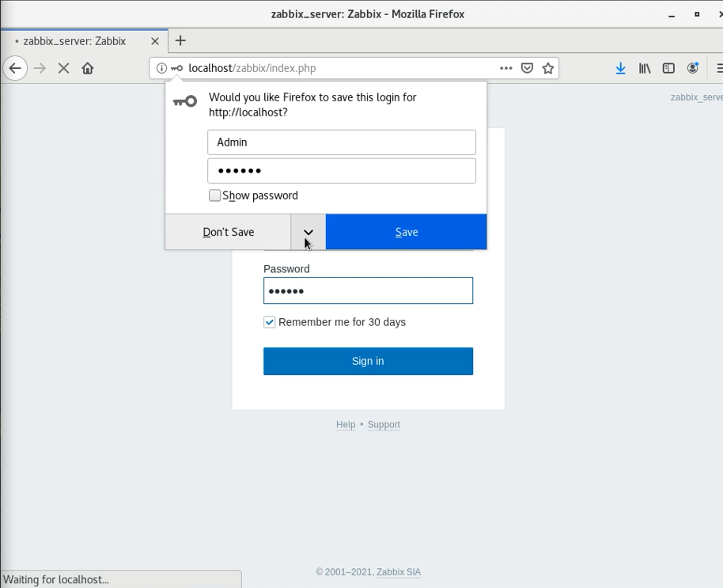Enable Show password checkbox
This screenshot has width=723, height=588.
pos(214,195)
